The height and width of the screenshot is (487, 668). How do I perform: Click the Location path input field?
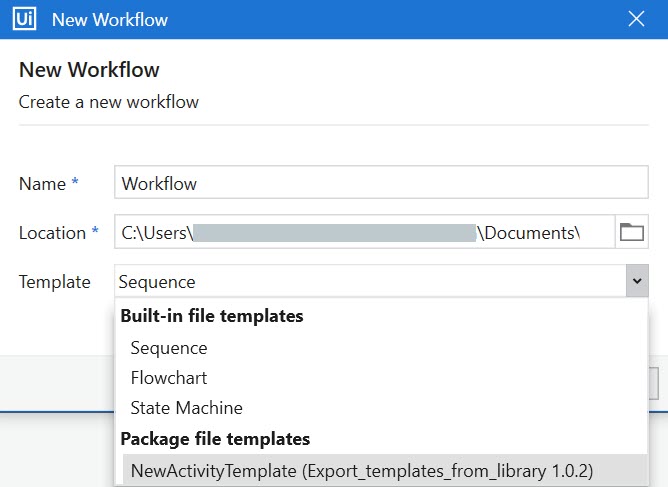tap(363, 233)
